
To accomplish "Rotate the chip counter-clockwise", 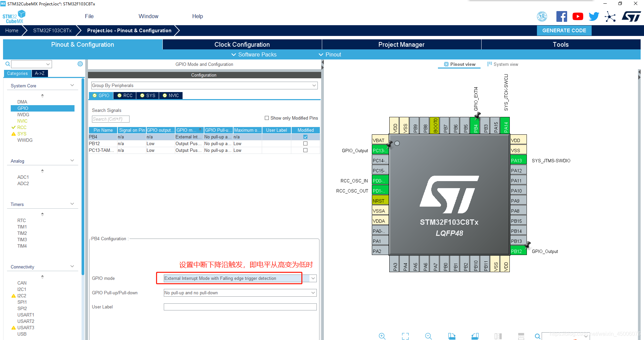I will click(x=475, y=336).
